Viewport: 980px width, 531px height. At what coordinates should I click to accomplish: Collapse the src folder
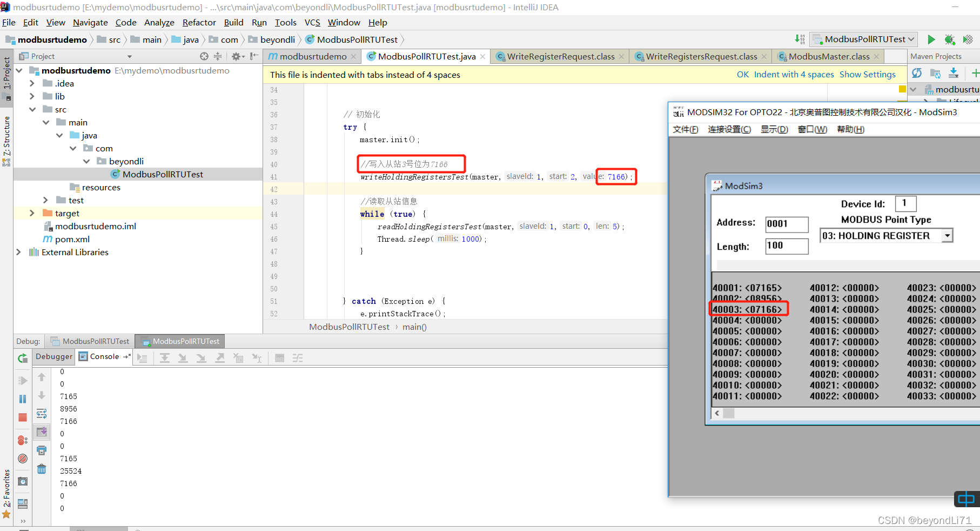point(32,109)
